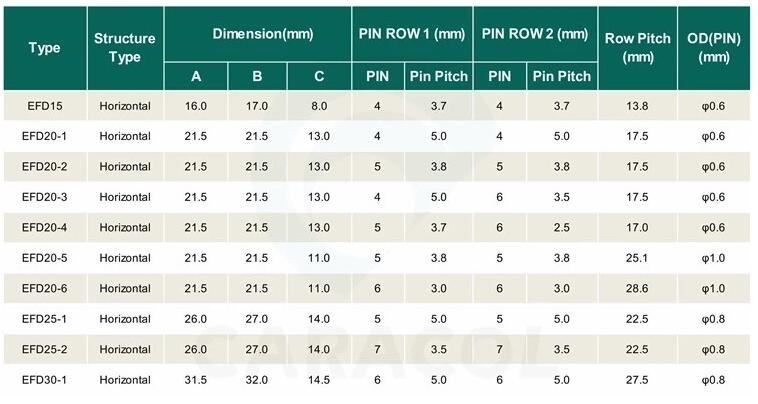Click the Type column header
This screenshot has height=404, width=758.
tap(44, 48)
